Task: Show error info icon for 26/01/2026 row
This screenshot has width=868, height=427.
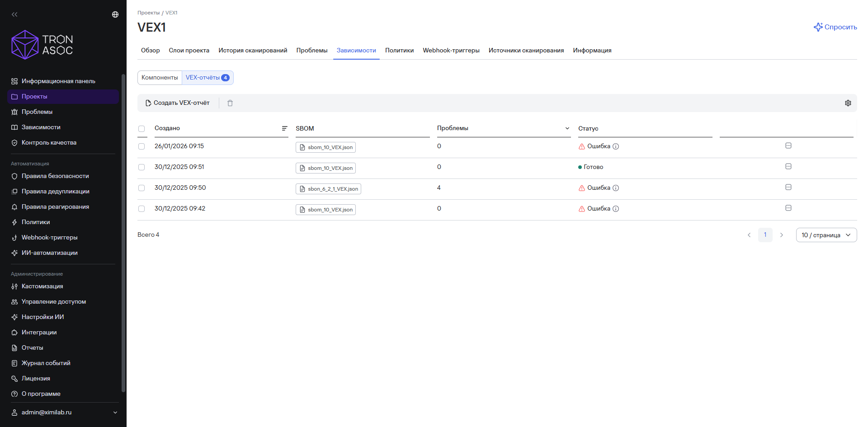Action: coord(616,146)
